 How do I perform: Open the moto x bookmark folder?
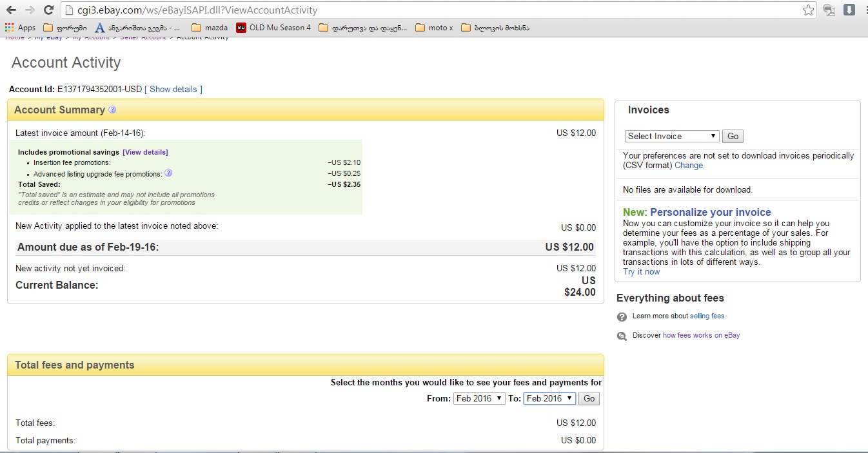coord(434,28)
